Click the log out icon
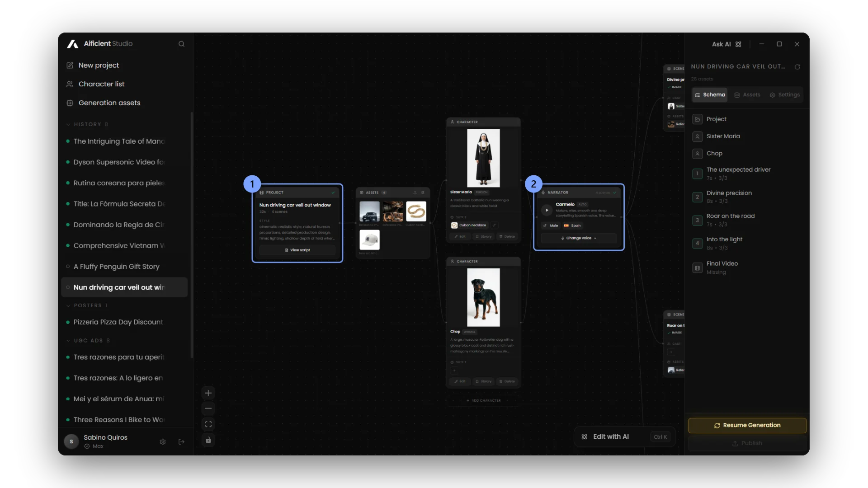This screenshot has width=868, height=488. pos(182,442)
